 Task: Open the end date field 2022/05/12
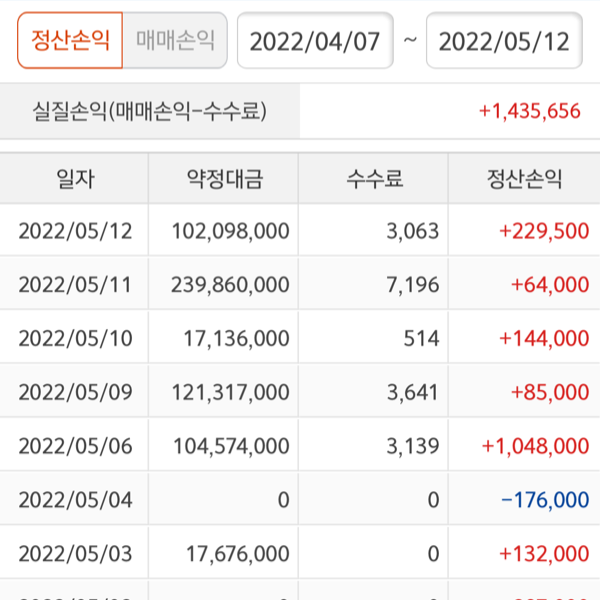coord(504,41)
